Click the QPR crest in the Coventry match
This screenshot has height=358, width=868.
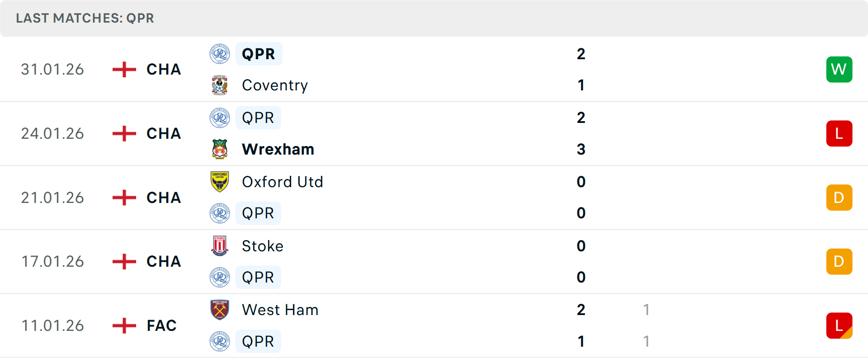220,54
